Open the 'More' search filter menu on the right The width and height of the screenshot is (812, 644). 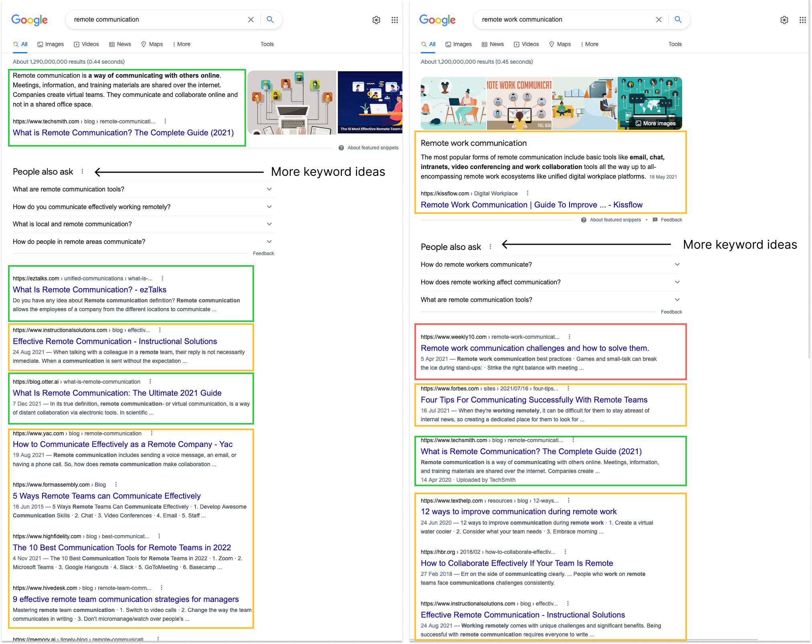coord(589,44)
